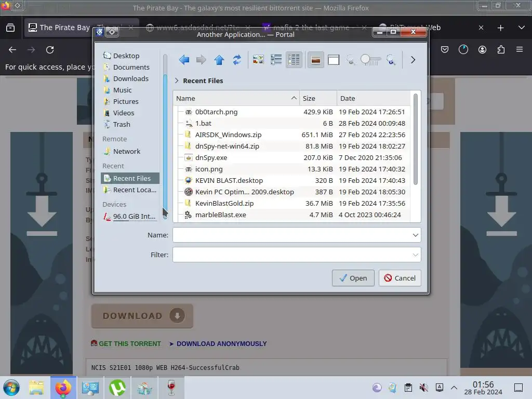Launch uTorrent from taskbar
The image size is (532, 399).
[117, 388]
